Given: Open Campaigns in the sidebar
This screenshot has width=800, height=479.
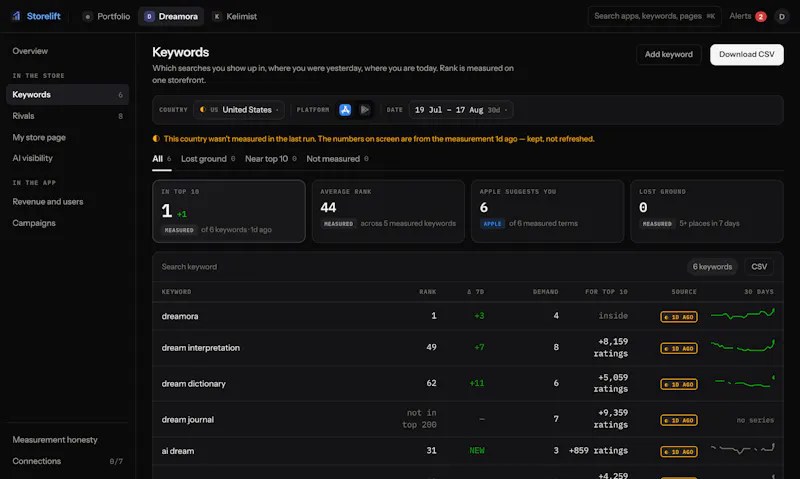Looking at the screenshot, I should [x=67, y=223].
